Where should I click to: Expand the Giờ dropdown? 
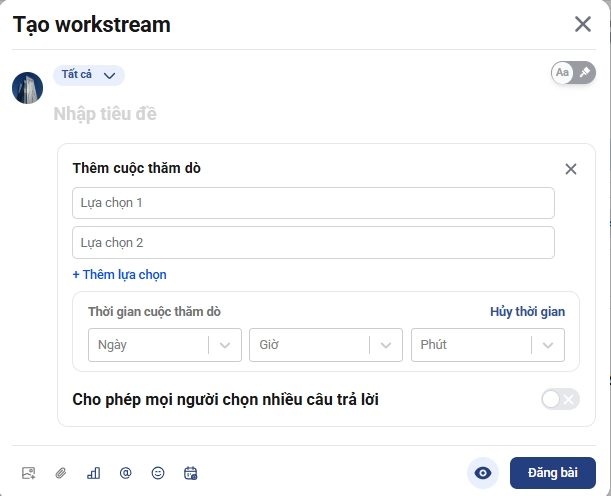(326, 345)
